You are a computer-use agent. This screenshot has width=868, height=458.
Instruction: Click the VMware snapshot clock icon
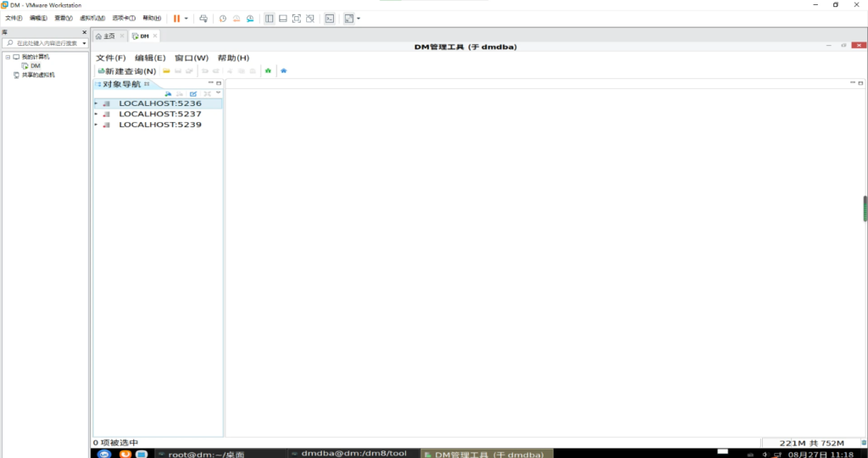[222, 18]
